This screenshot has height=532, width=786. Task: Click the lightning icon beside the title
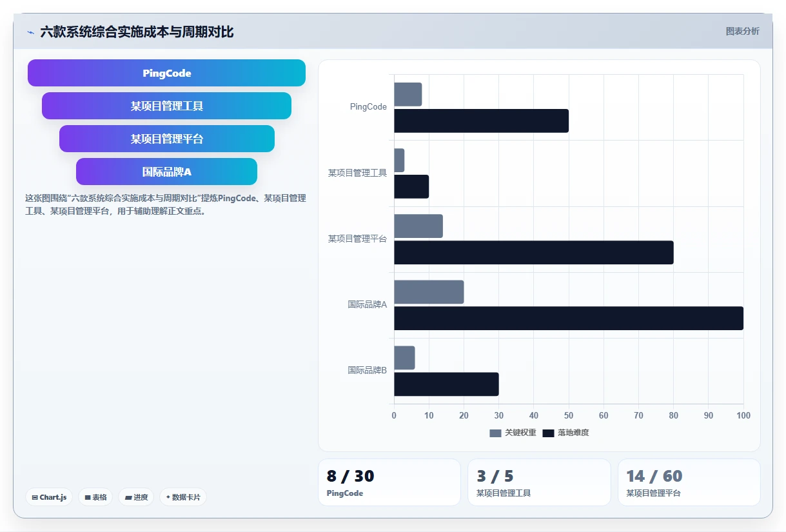(x=30, y=32)
